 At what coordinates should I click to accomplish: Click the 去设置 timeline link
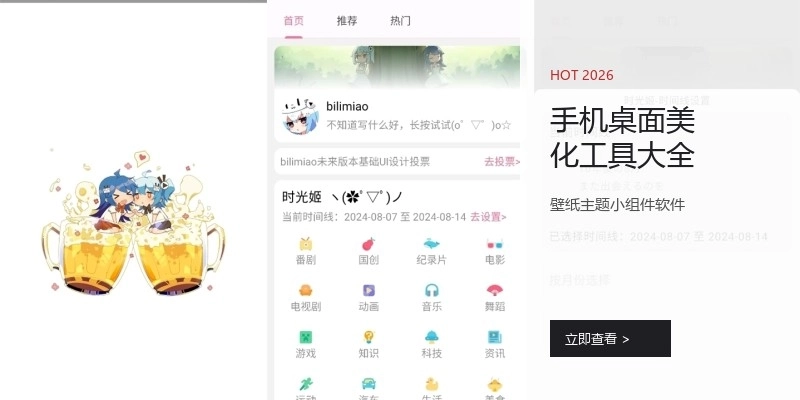pyautogui.click(x=488, y=217)
